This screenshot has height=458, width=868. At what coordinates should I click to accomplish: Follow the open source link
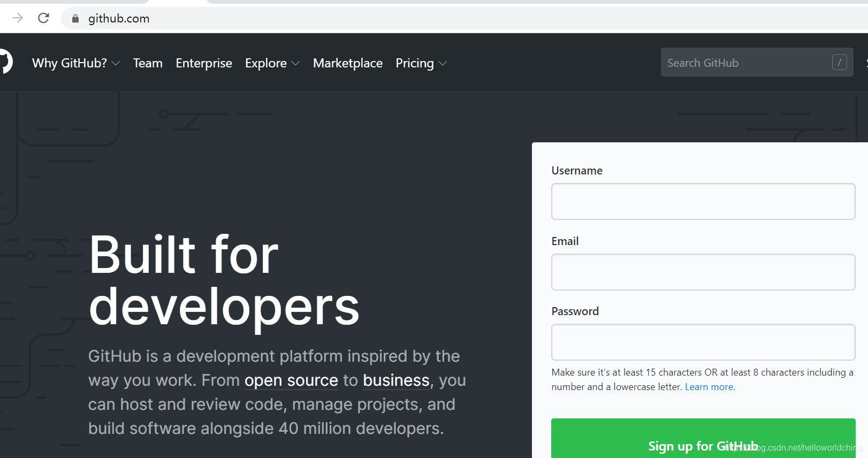(x=291, y=380)
